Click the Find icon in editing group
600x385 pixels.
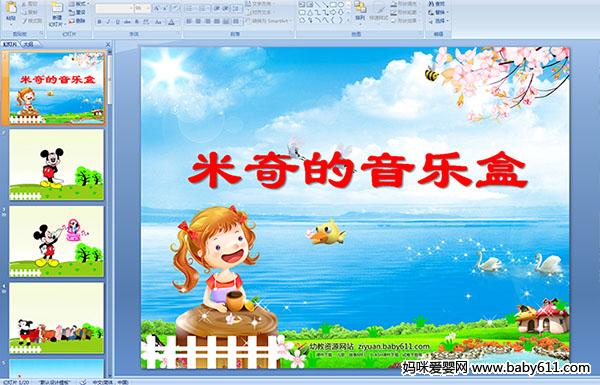[x=437, y=4]
